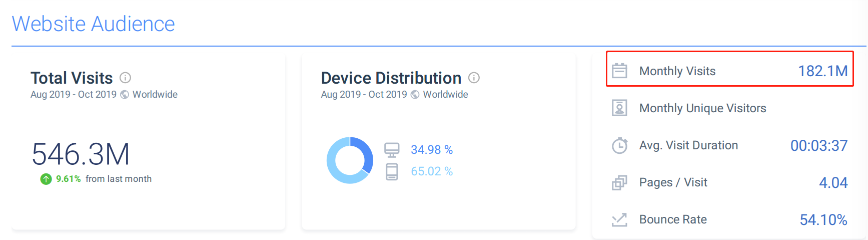Click the dark blue desktop donut segment

point(366,153)
